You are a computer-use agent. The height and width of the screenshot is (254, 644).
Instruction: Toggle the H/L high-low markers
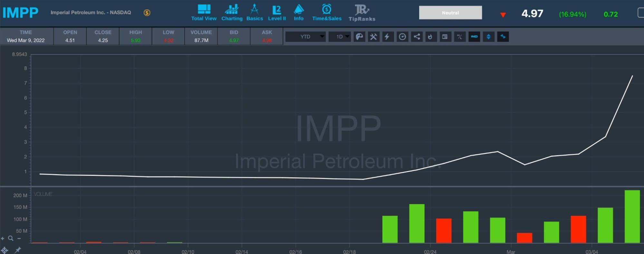(460, 37)
